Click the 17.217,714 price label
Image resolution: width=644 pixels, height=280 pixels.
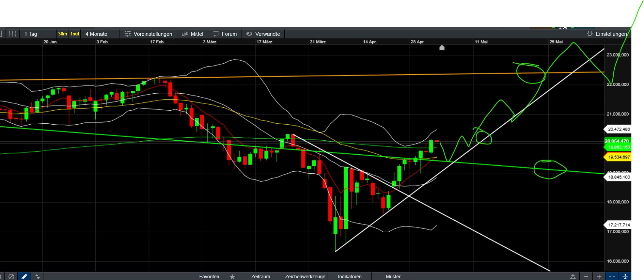click(x=617, y=225)
